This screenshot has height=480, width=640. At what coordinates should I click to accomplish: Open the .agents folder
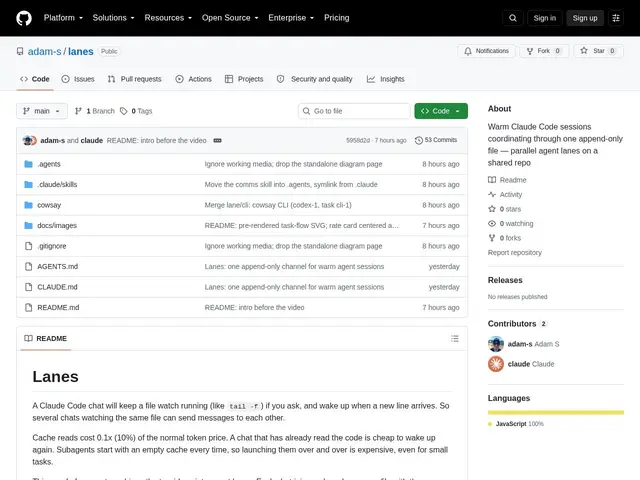49,164
